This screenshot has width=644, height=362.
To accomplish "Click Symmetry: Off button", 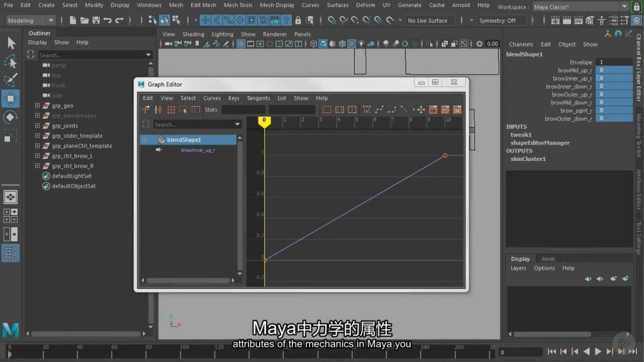I will click(x=497, y=20).
